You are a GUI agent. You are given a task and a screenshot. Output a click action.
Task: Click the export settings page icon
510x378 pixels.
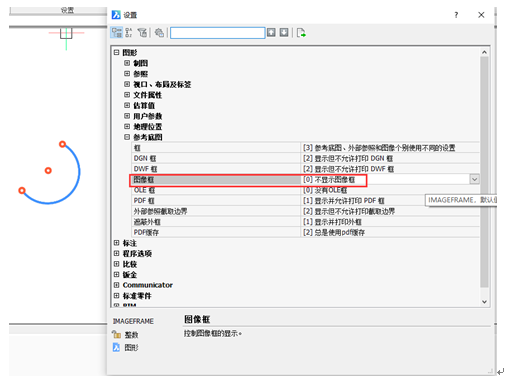click(301, 33)
